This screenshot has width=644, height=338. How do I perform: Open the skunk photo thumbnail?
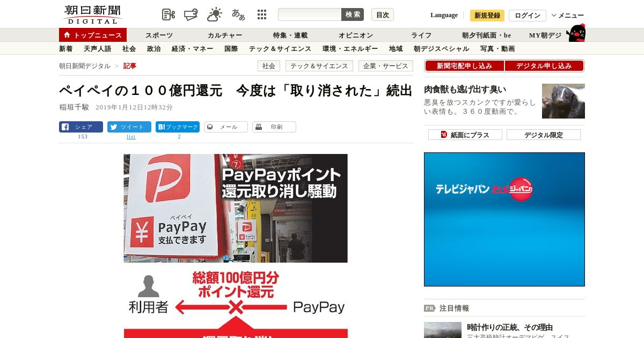[x=563, y=101]
